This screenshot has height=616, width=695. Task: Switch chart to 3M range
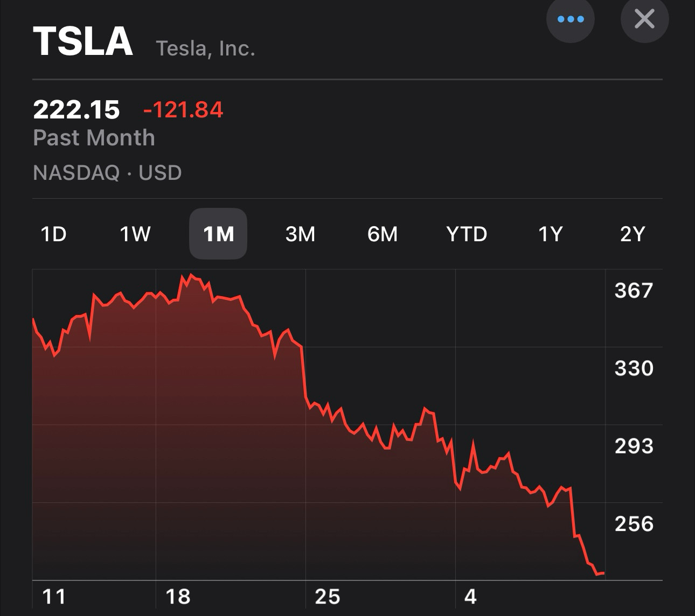coord(300,234)
